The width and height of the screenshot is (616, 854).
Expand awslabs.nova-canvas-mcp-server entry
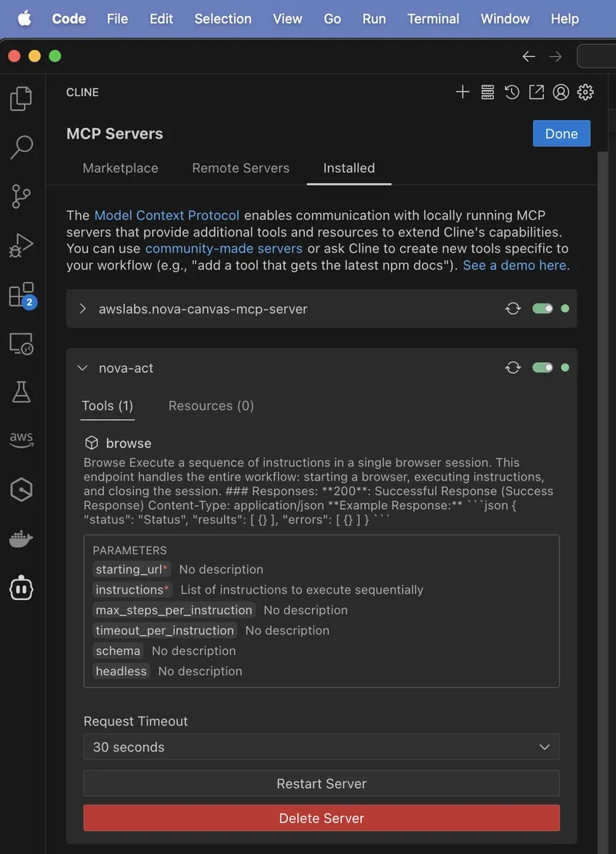tap(82, 309)
